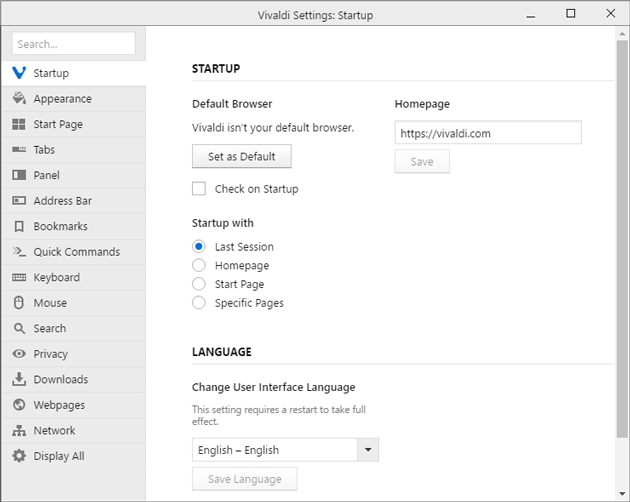Close the Vivaldi Settings window
The width and height of the screenshot is (630, 502).
[611, 14]
